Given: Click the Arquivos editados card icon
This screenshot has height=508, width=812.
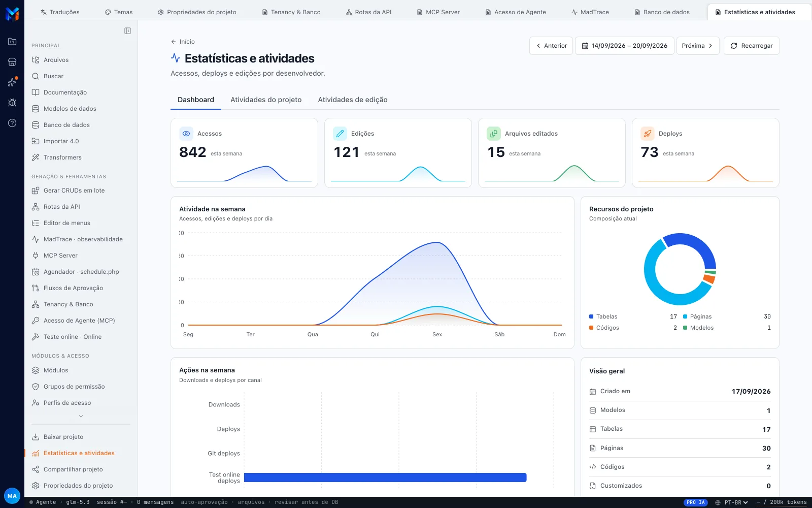Looking at the screenshot, I should tap(494, 134).
